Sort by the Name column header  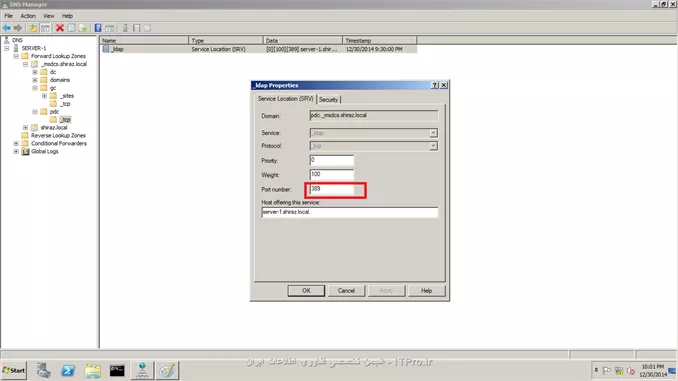coord(144,40)
